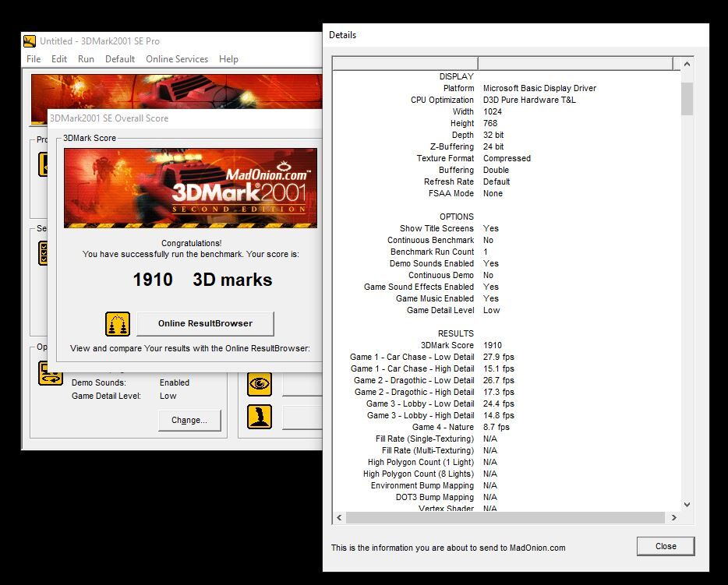The height and width of the screenshot is (585, 728).
Task: Open the Default menu
Action: click(120, 59)
